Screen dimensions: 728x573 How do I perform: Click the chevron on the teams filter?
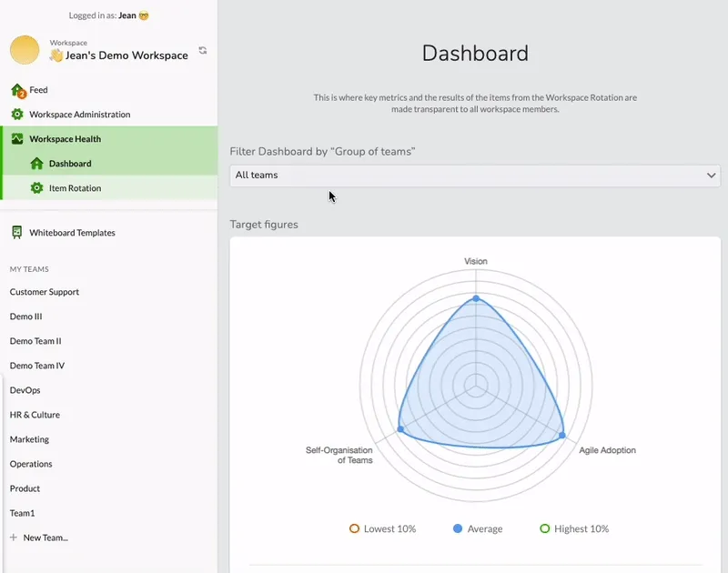pos(711,176)
